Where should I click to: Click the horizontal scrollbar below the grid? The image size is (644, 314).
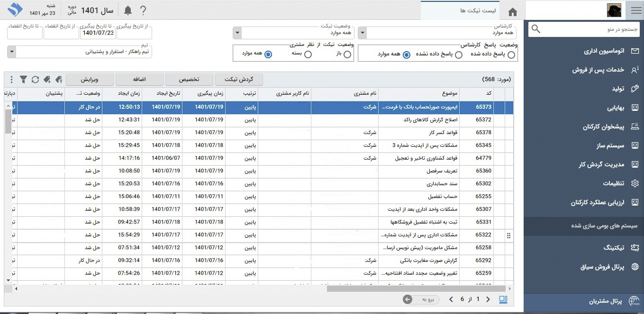pyautogui.click(x=416, y=288)
